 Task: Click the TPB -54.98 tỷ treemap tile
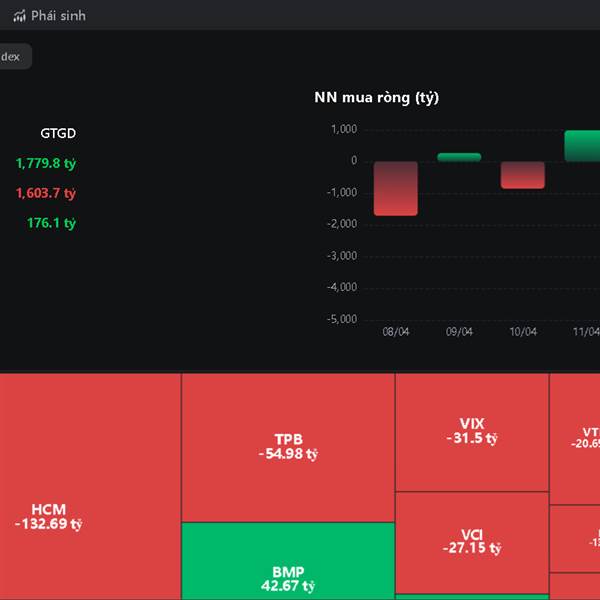[x=288, y=447]
